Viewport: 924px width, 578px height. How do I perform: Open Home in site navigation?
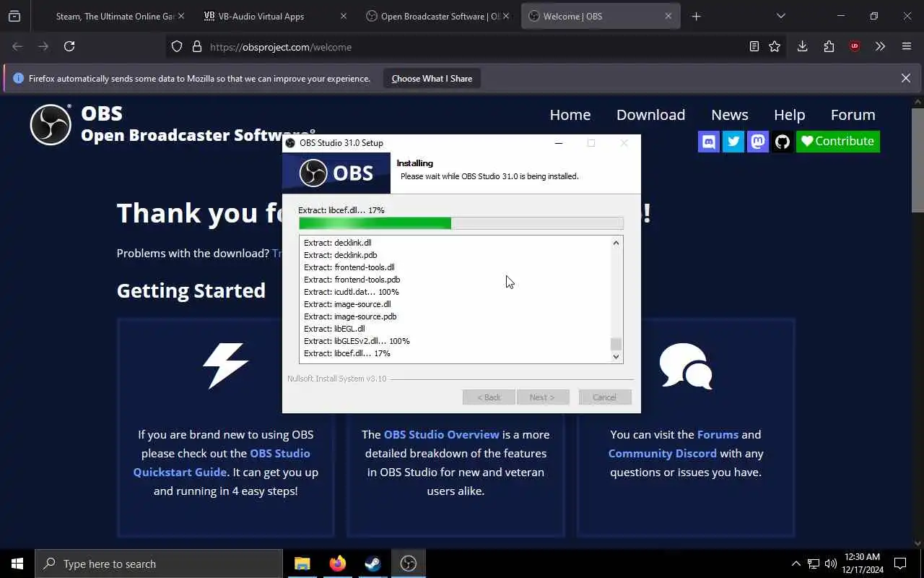pos(570,114)
